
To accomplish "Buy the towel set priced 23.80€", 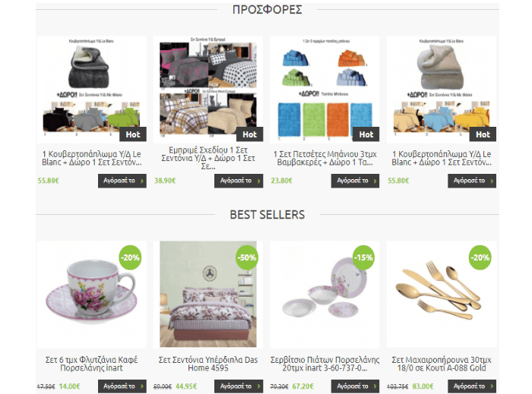I will pos(355,181).
